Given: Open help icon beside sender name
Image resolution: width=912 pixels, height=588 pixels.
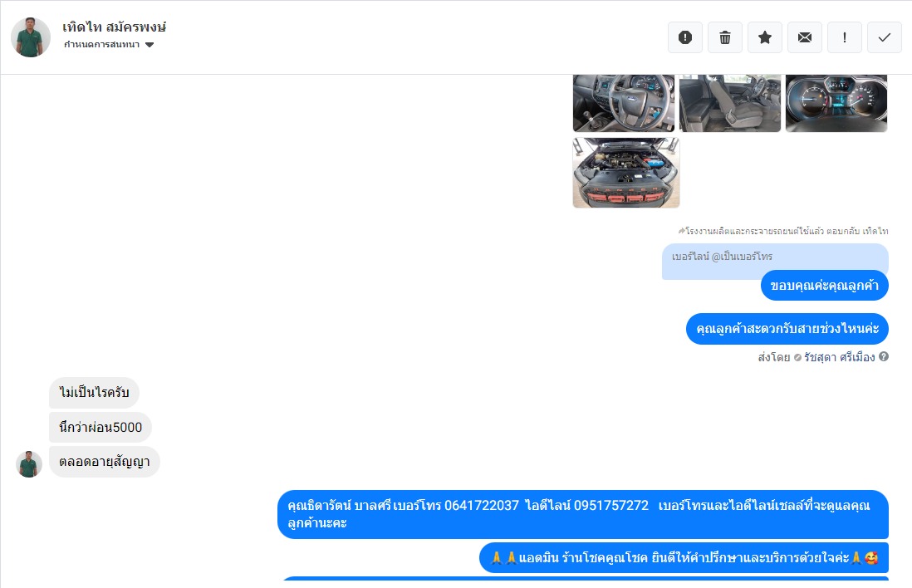Looking at the screenshot, I should pos(884,356).
